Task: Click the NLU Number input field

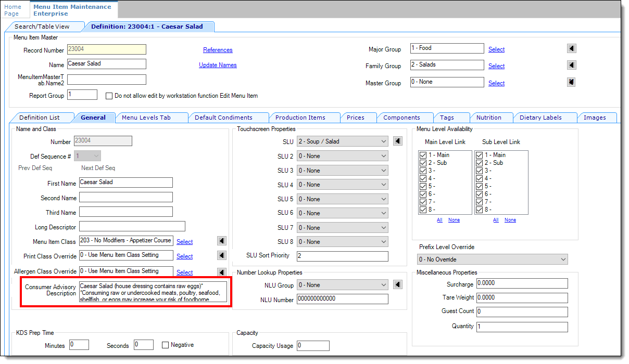Action: tap(342, 299)
